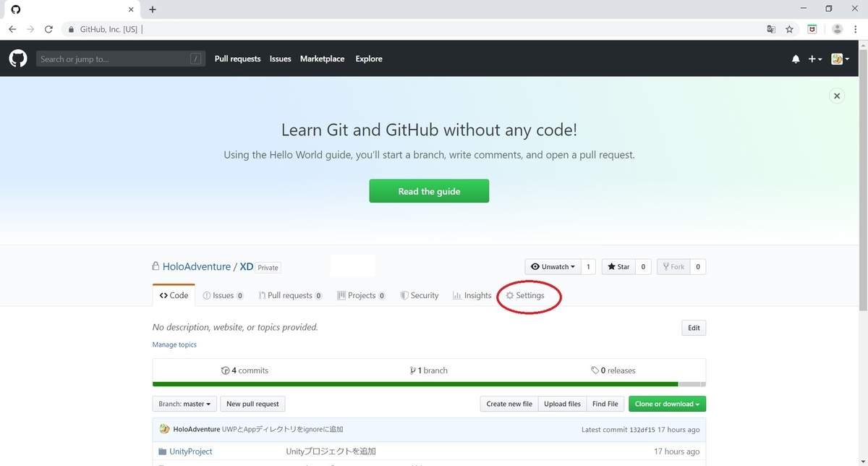This screenshot has height=466, width=868.
Task: Open the Unityプロジェクトを追加 commit message
Action: 331,452
